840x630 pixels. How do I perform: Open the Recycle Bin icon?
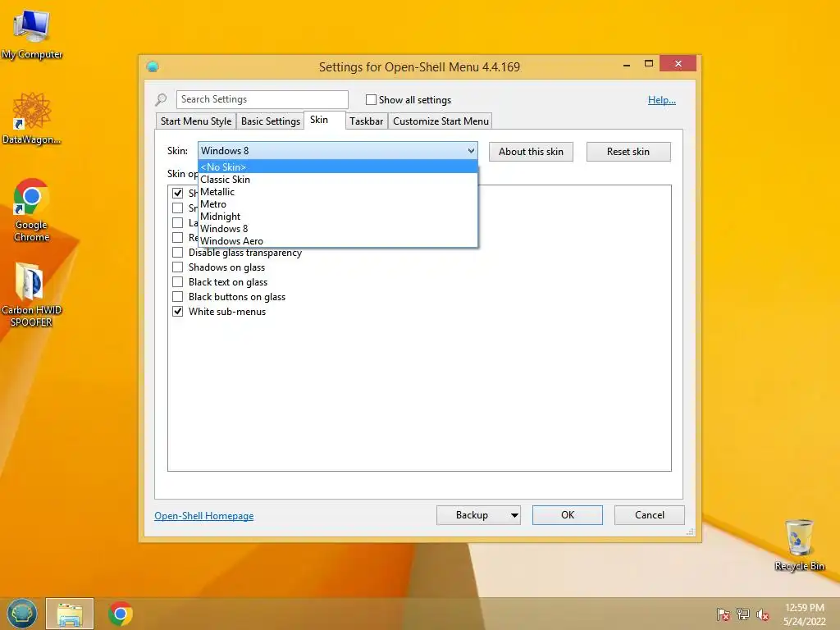click(799, 545)
